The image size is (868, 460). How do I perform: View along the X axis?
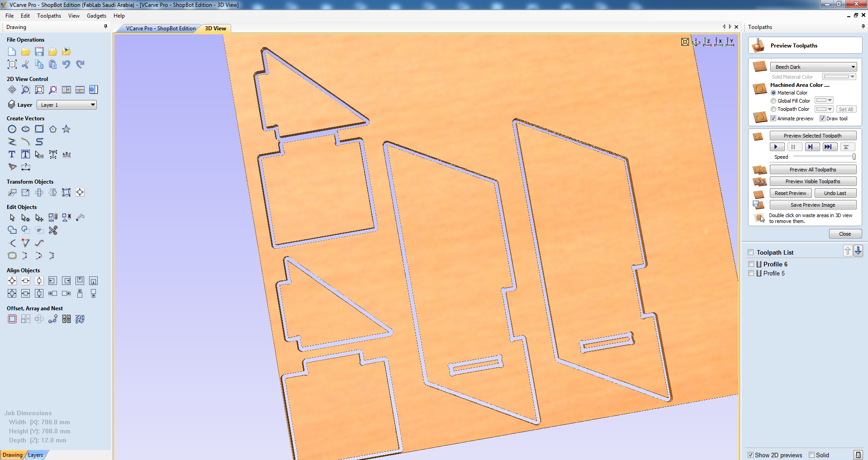click(719, 42)
